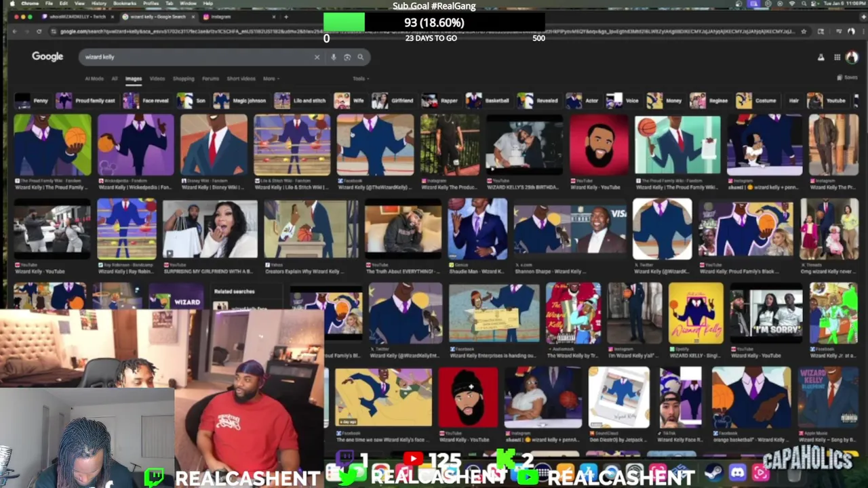Select the Short videos search tab
Image resolution: width=868 pixels, height=488 pixels.
coord(241,79)
